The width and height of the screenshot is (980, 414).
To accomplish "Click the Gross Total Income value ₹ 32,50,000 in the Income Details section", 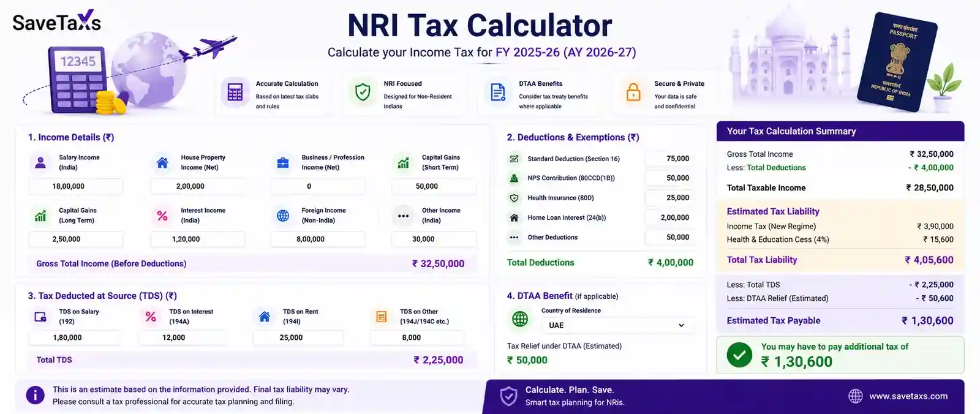I will click(x=438, y=264).
